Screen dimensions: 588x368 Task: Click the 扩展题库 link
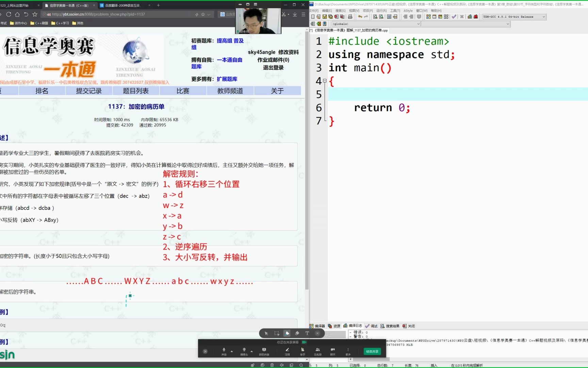(227, 79)
